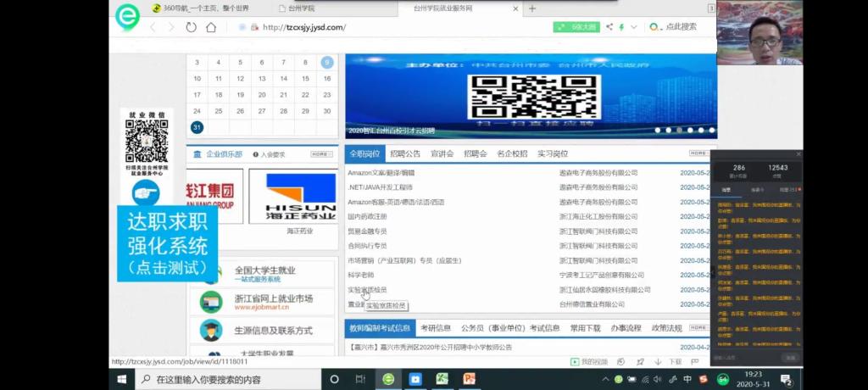Show hidden system tray icons
Image resolution: width=868 pixels, height=390 pixels.
pos(605,379)
